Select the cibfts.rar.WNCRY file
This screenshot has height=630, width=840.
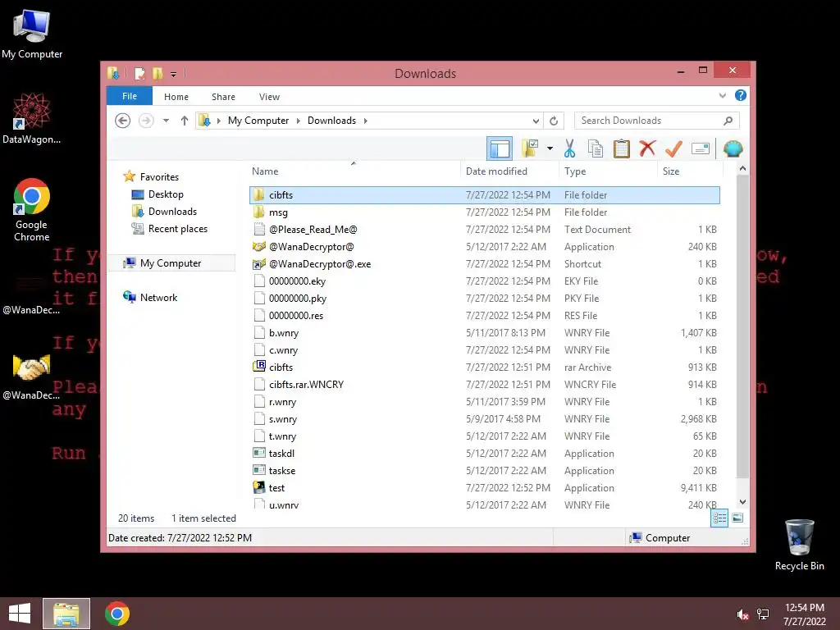[484, 384]
